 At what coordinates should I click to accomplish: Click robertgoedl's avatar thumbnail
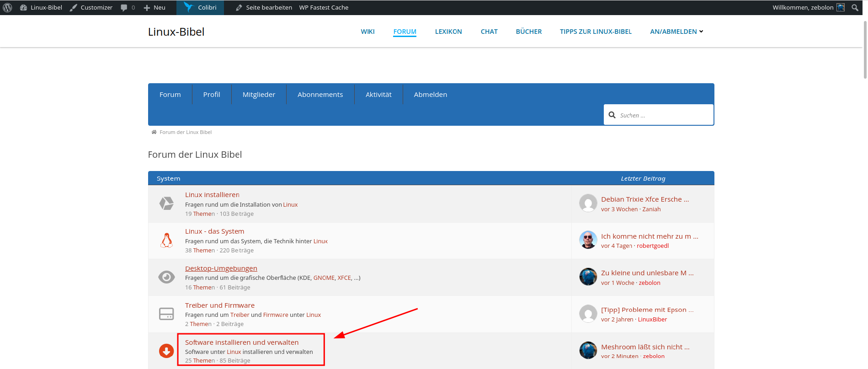pos(588,240)
